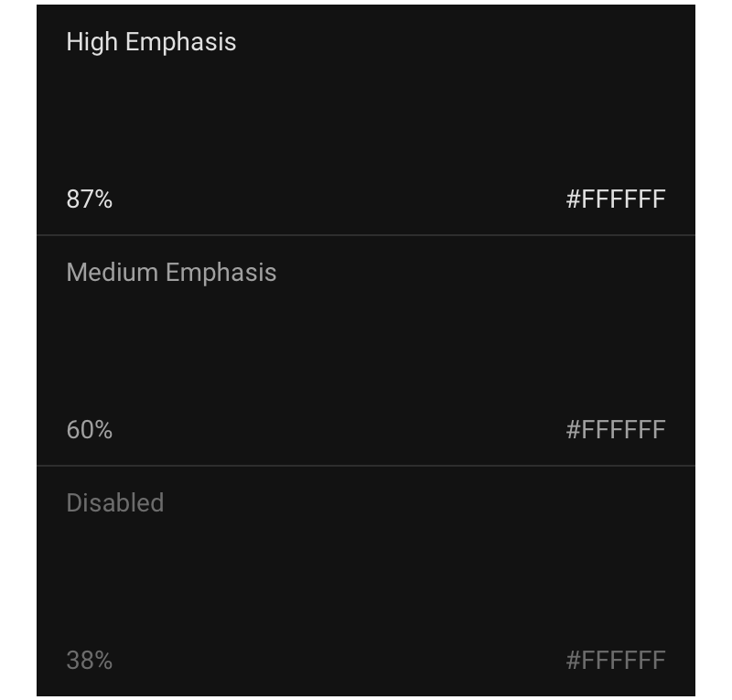732x700 pixels.
Task: Click the divider above the Disabled heading
Action: pos(366,466)
